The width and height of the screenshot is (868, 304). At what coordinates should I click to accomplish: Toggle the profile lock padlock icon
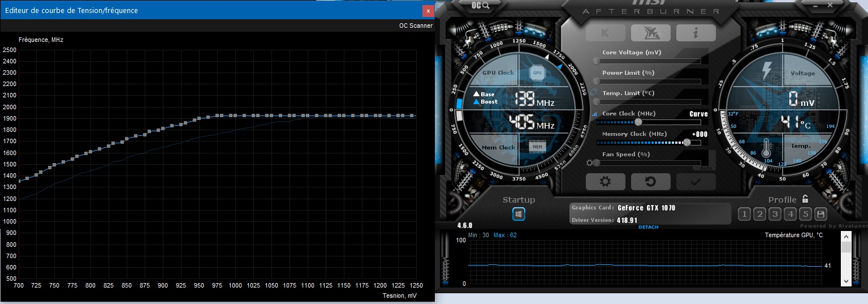point(805,199)
